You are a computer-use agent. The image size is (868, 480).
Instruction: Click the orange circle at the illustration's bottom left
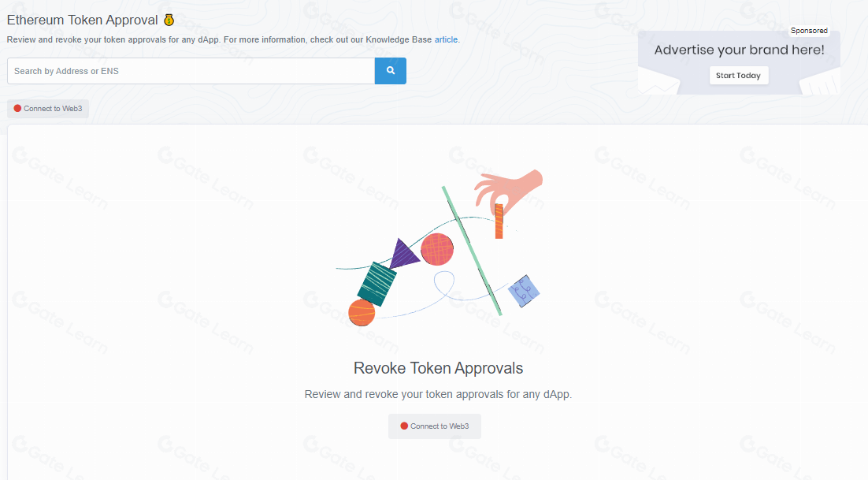pyautogui.click(x=362, y=312)
